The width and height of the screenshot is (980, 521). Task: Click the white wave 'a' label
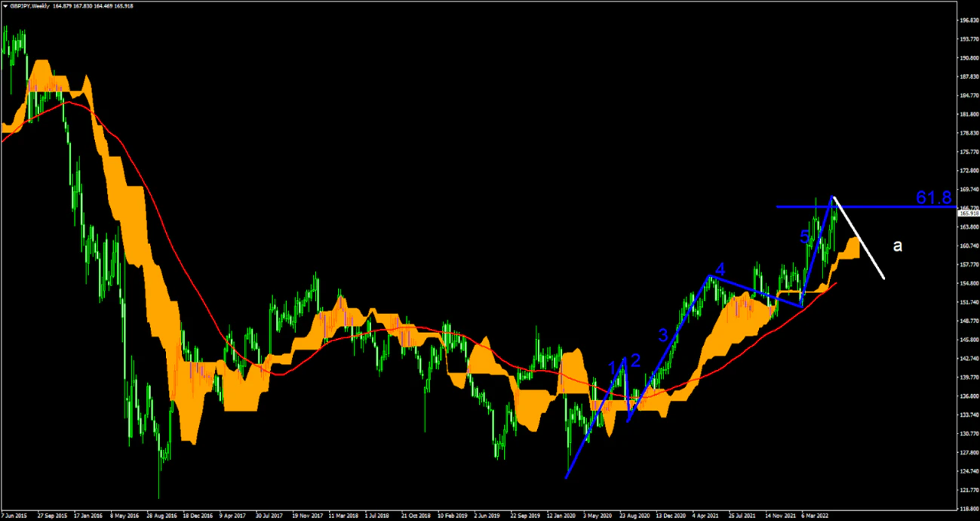click(x=897, y=245)
